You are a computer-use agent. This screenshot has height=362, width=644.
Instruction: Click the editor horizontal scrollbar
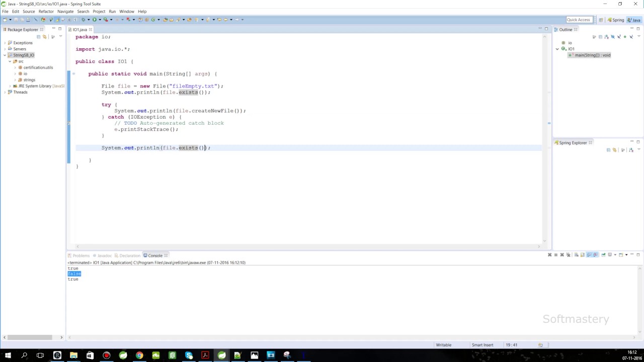[307, 246]
